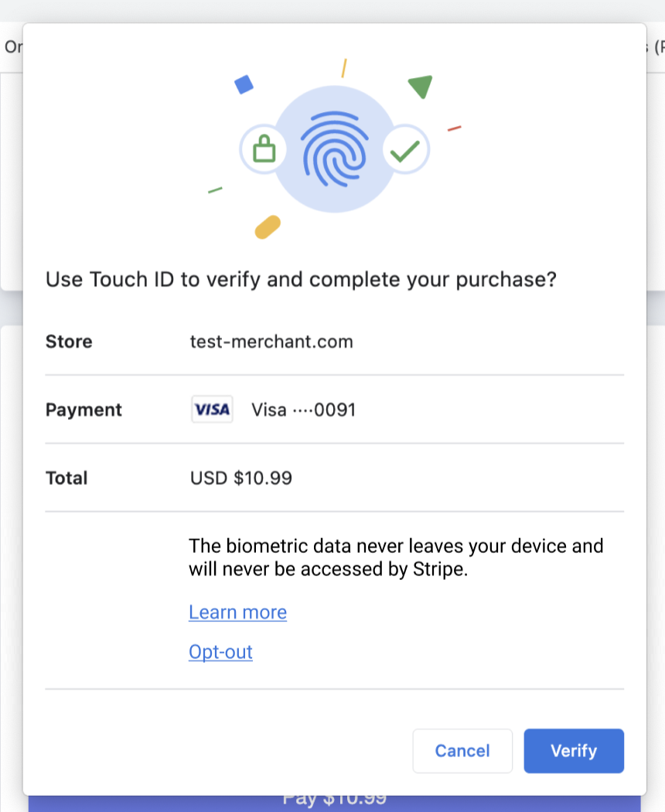Click the green checkmark icon
This screenshot has width=665, height=812.
point(405,150)
